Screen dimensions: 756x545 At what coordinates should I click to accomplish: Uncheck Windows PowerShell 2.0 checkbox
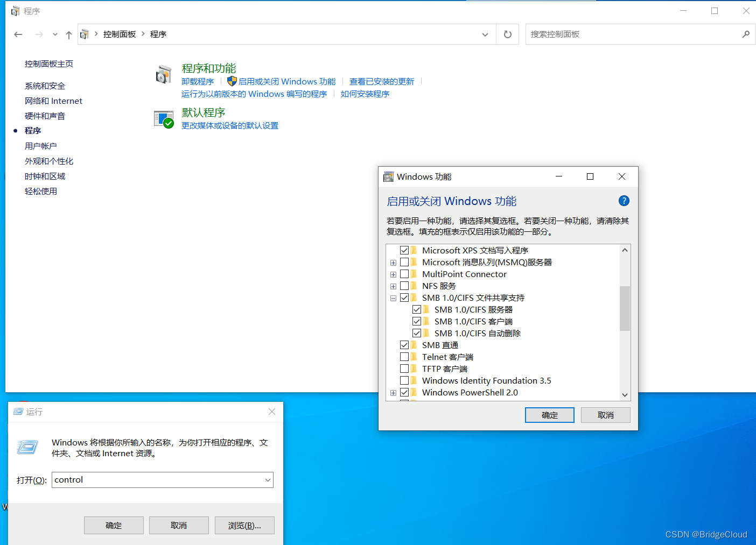(404, 392)
